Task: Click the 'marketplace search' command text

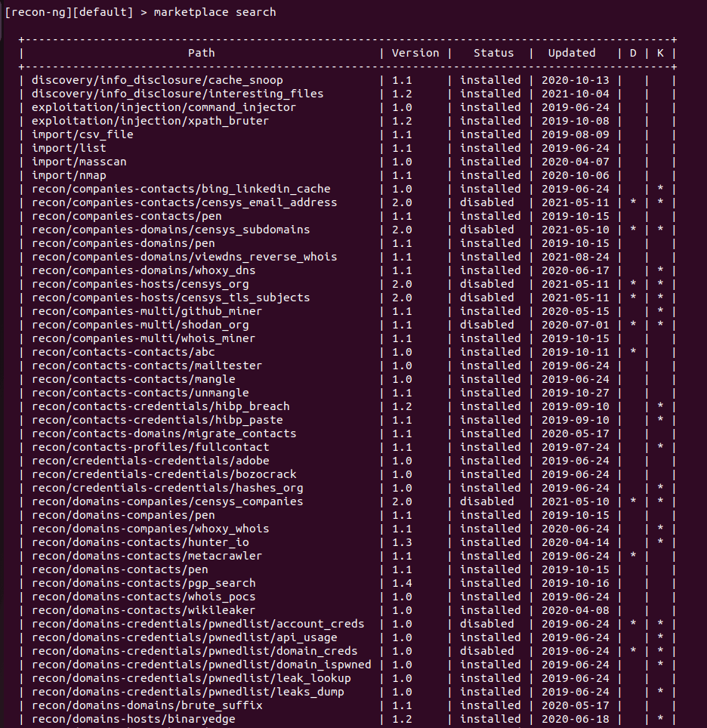Action: pyautogui.click(x=215, y=12)
